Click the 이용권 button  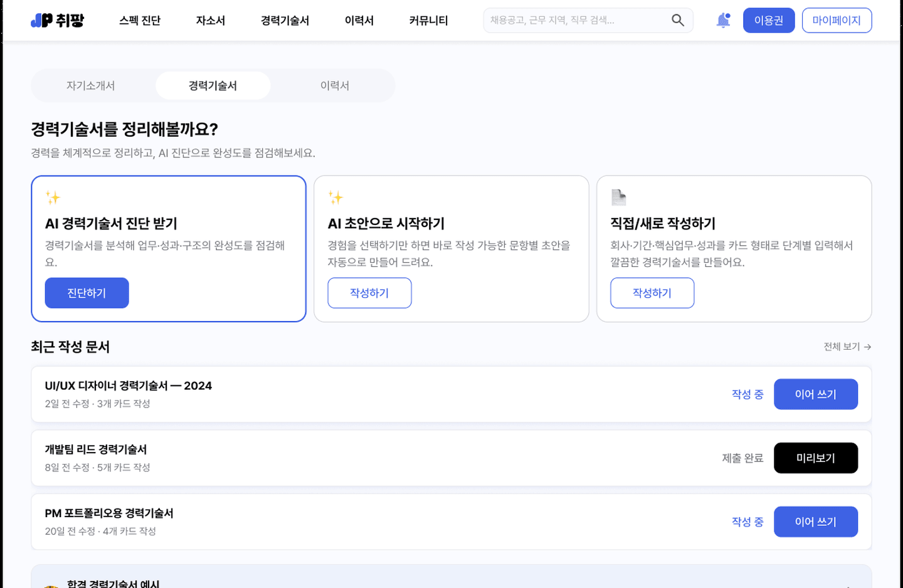769,21
